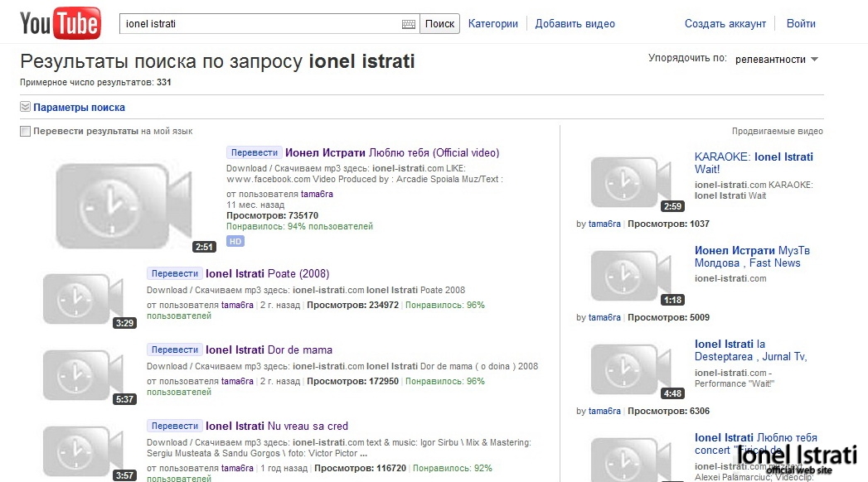The height and width of the screenshot is (482, 868).
Task: Click the HD badge under first result
Action: 235,241
